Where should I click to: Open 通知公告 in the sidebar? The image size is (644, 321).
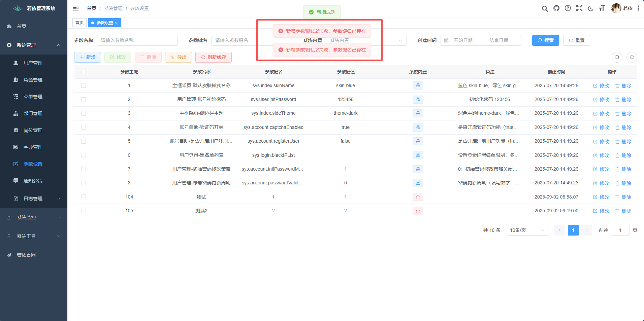pos(34,181)
